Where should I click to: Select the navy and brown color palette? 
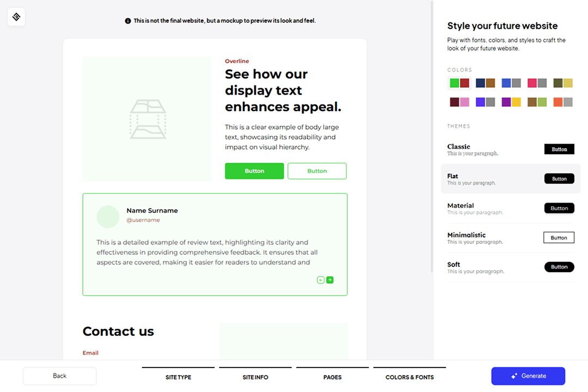[x=485, y=83]
